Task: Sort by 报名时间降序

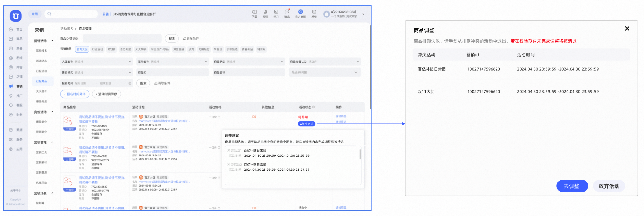Action: click(x=75, y=94)
